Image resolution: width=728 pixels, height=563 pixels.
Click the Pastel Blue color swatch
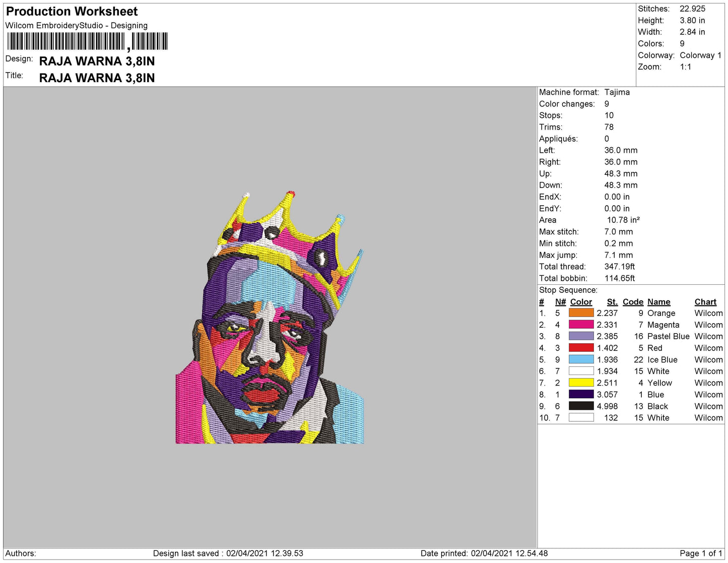click(581, 336)
